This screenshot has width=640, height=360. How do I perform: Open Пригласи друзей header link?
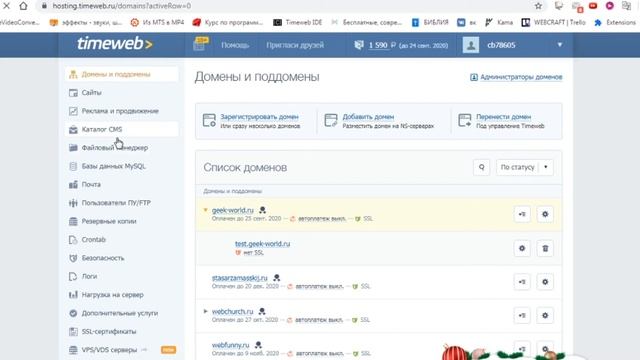click(295, 45)
